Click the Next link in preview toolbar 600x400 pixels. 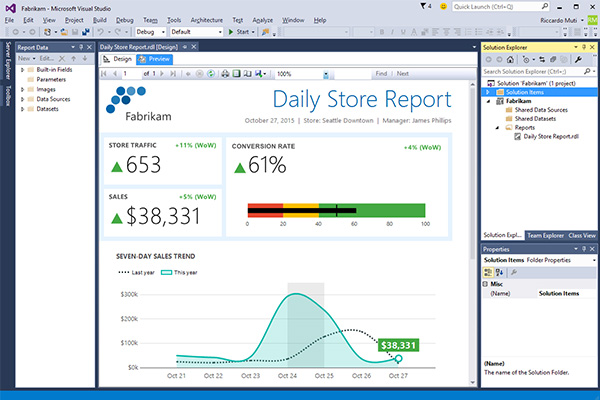point(403,73)
